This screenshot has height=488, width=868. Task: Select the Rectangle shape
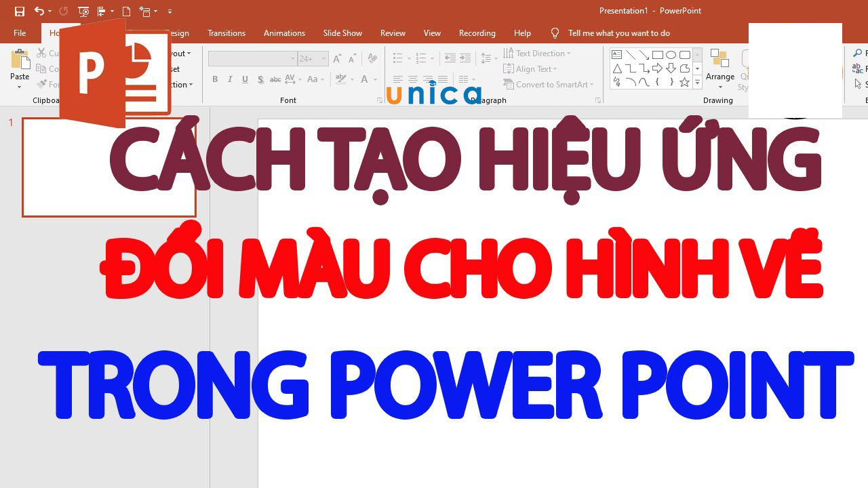click(658, 55)
